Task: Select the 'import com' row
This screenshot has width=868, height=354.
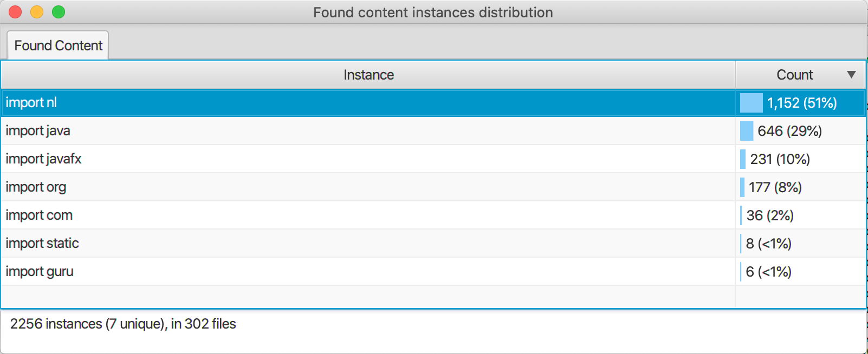Action: [433, 215]
